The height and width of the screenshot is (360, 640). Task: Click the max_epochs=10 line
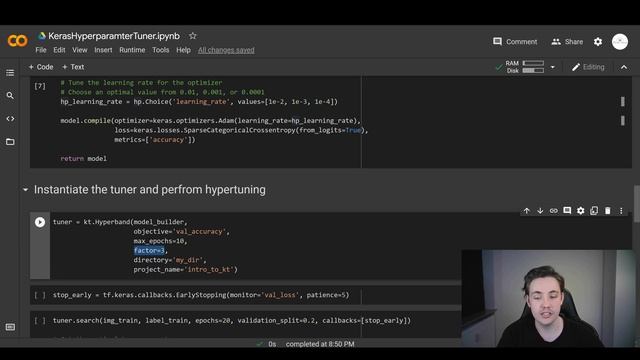pos(160,241)
